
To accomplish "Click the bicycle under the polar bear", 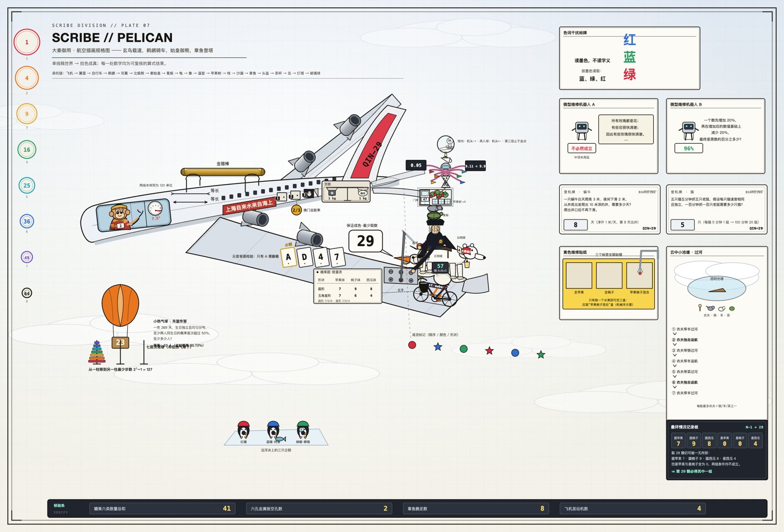I will coord(435,294).
